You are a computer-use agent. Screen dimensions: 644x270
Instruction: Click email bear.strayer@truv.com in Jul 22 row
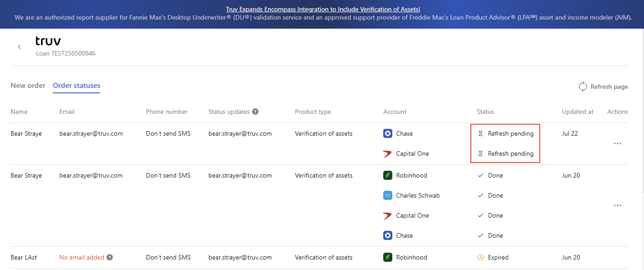[x=91, y=133]
